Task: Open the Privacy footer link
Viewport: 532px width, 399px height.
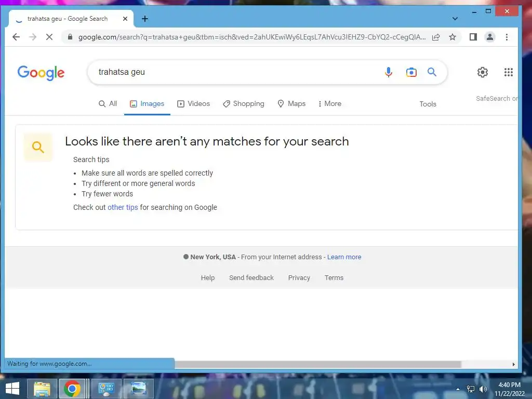Action: [x=299, y=278]
